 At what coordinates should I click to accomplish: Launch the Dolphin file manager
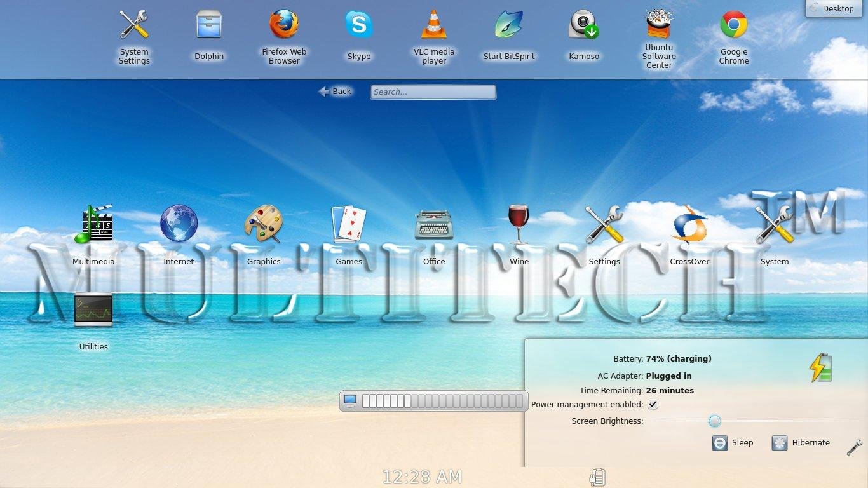tap(209, 35)
